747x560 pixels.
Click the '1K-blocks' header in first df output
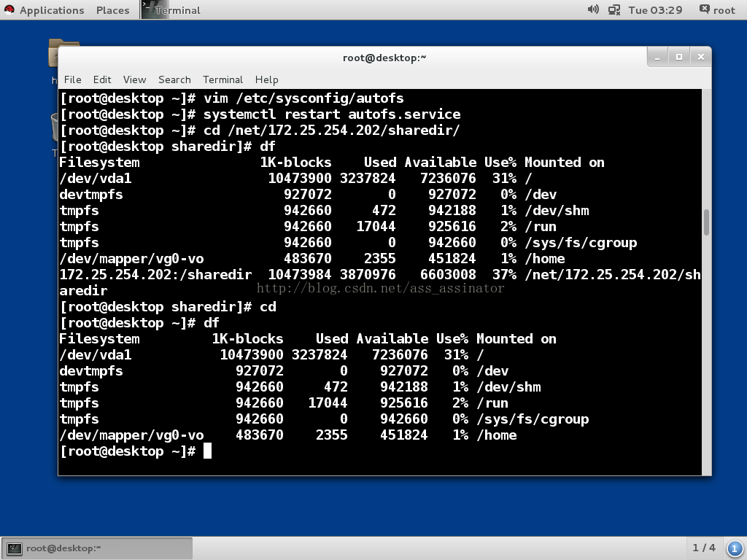coord(295,163)
